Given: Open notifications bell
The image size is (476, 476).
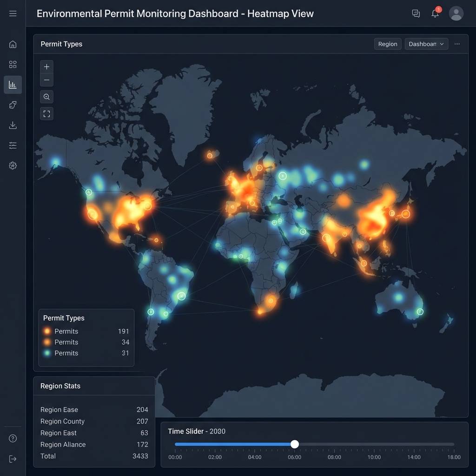Looking at the screenshot, I should tap(435, 13).
